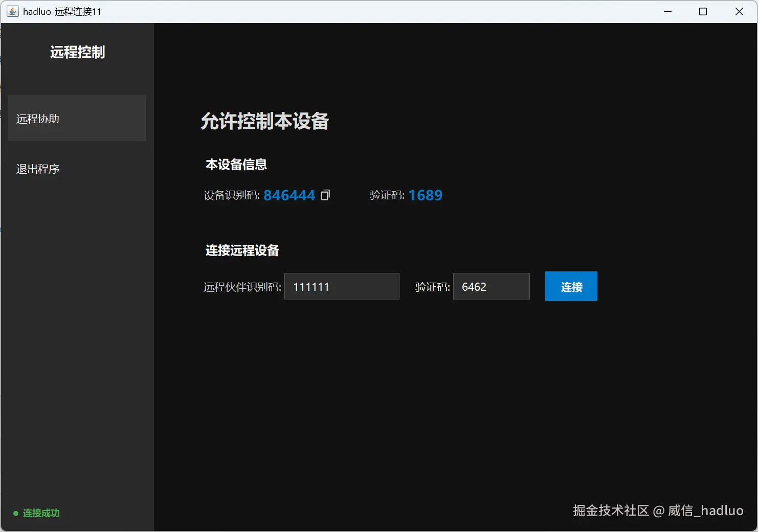Click the 远程伙伴识别码 label

click(x=242, y=287)
